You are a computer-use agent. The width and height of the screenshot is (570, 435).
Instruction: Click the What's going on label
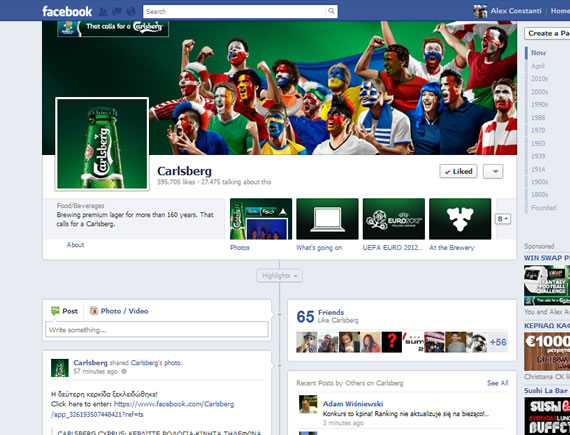(x=319, y=248)
